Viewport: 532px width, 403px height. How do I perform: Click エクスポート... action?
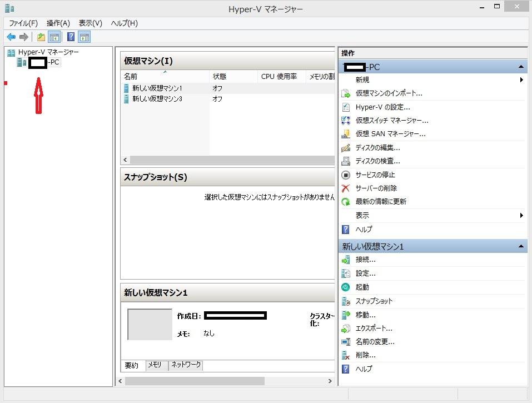coord(374,329)
